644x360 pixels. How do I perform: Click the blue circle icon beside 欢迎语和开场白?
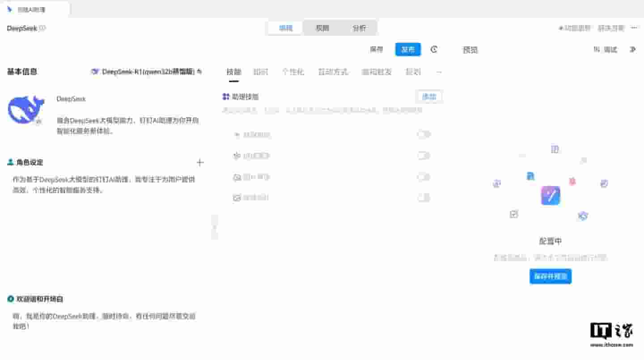pyautogui.click(x=10, y=299)
